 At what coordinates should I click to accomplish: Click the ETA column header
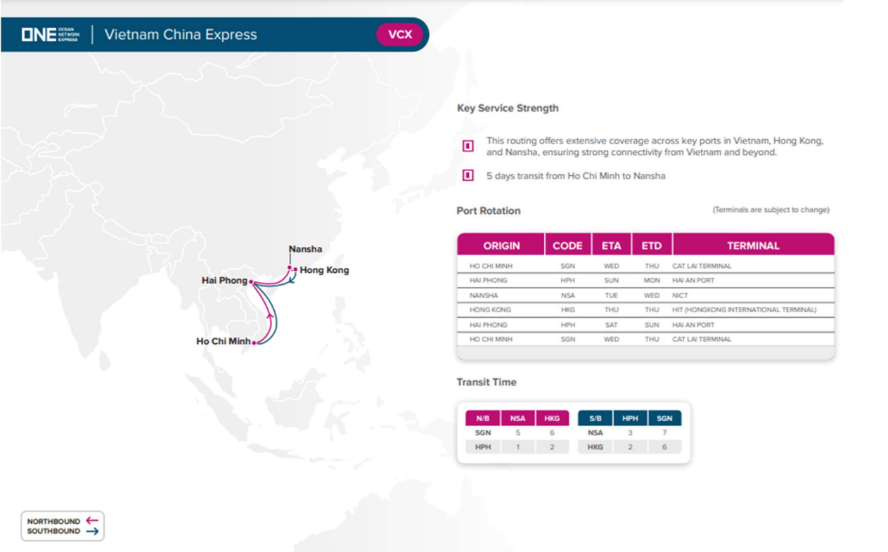click(x=611, y=245)
